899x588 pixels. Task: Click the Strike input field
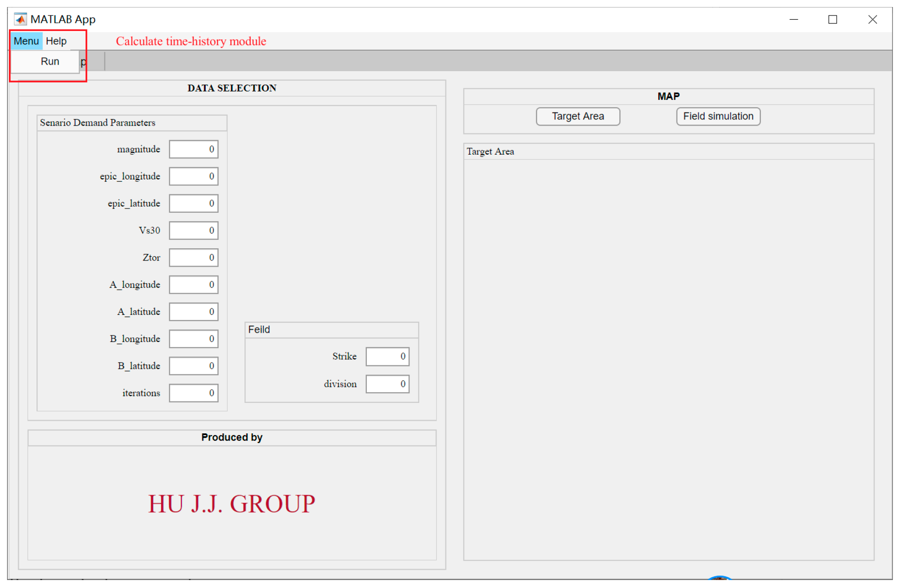(387, 357)
